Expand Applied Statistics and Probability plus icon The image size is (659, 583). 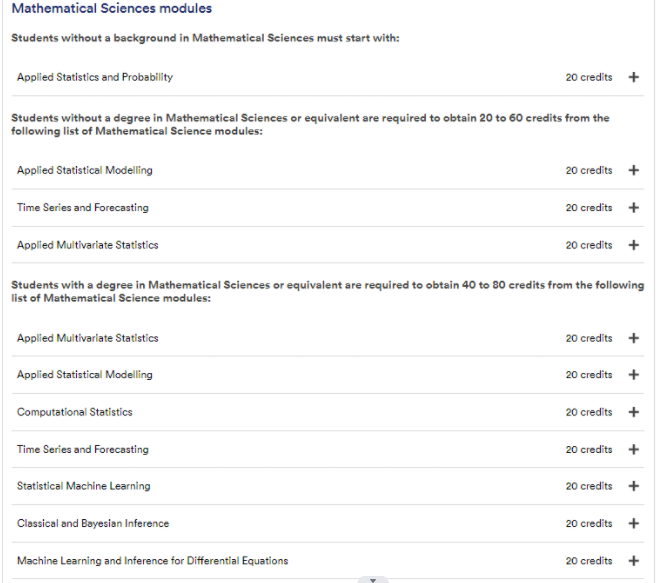[633, 77]
